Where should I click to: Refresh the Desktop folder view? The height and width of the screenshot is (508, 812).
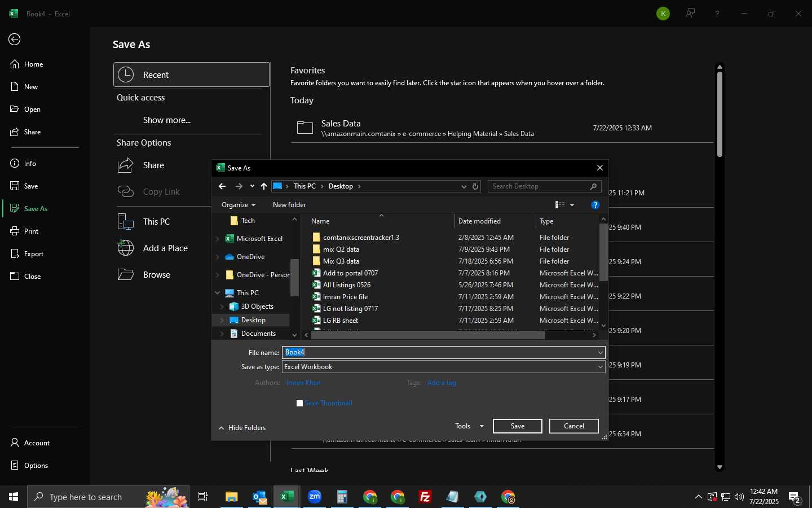click(x=475, y=186)
